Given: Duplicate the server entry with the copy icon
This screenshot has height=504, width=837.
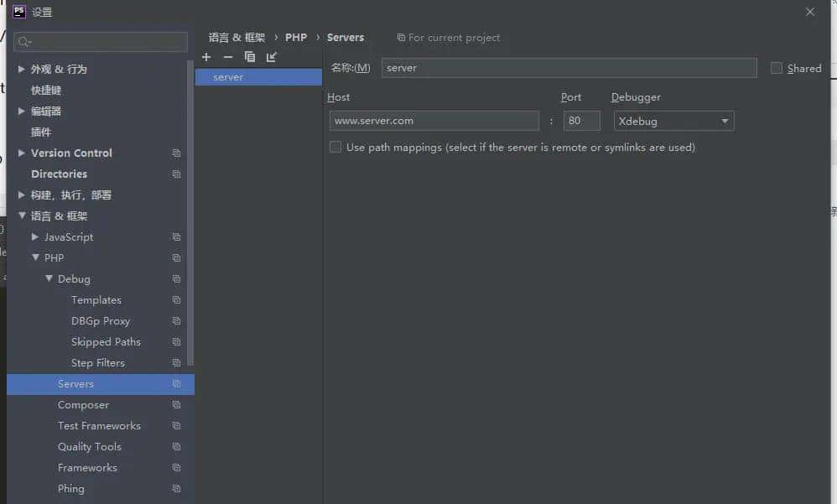Looking at the screenshot, I should pos(249,56).
